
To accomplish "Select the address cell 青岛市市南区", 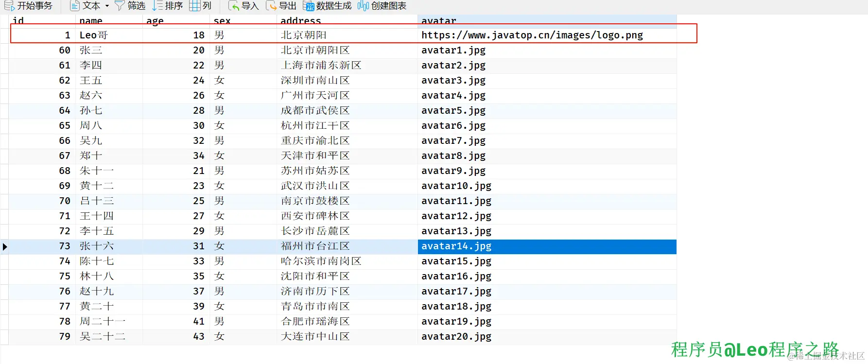I will click(x=347, y=306).
